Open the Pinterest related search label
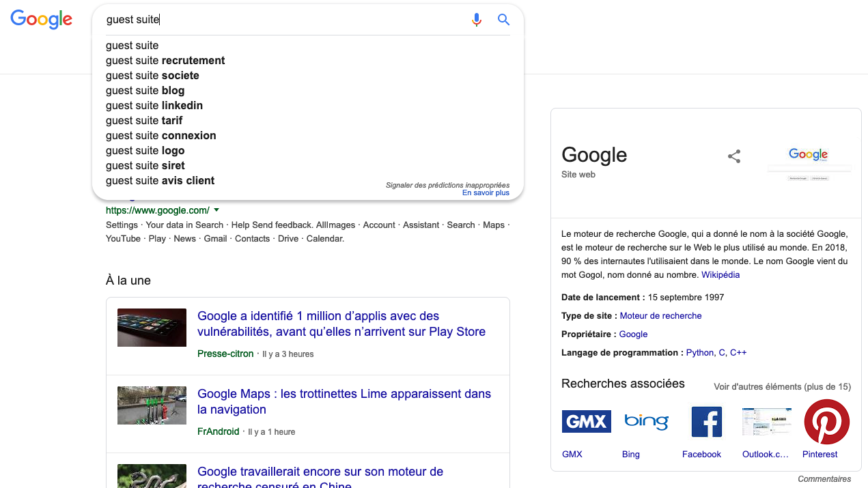 point(820,455)
